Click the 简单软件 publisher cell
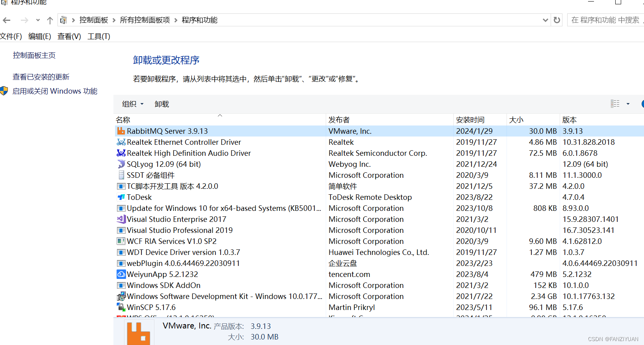The width and height of the screenshot is (644, 345). point(343,186)
